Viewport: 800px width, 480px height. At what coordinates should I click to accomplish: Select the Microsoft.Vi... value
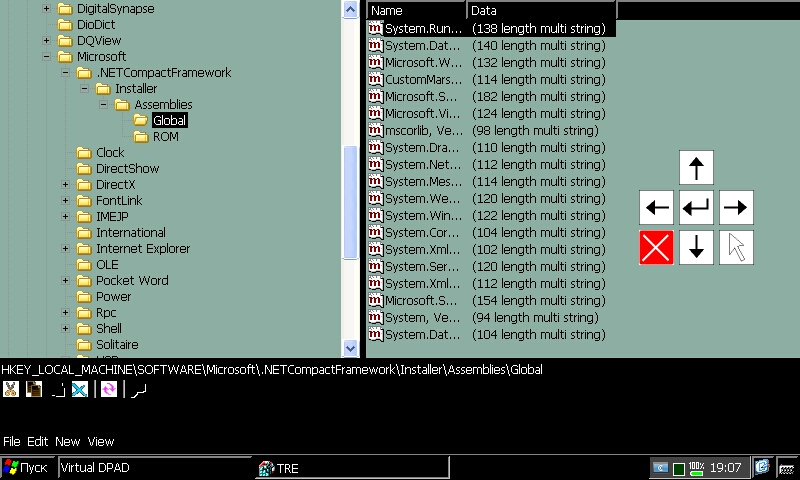pos(422,113)
